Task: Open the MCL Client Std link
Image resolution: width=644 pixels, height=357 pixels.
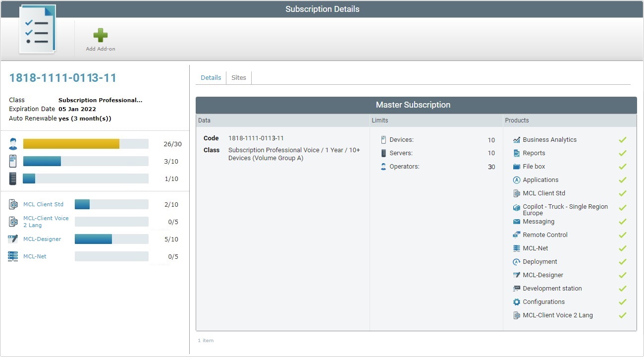Action: 44,204
